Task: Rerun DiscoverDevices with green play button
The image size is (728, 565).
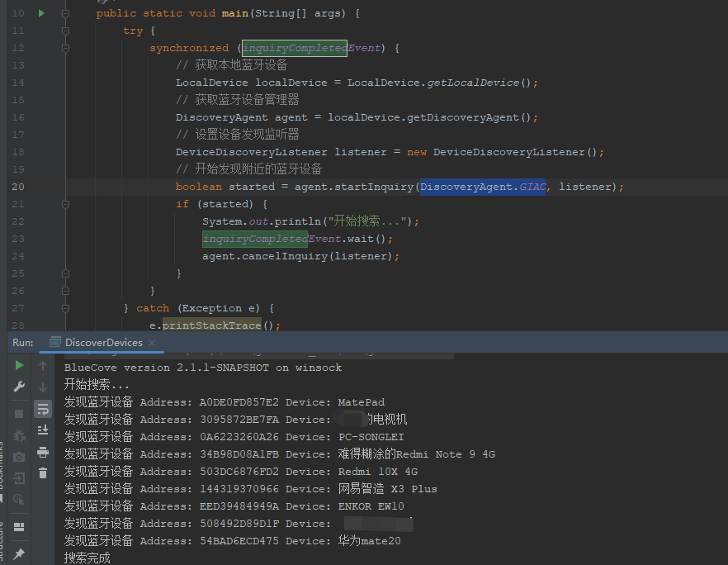Action: click(19, 366)
